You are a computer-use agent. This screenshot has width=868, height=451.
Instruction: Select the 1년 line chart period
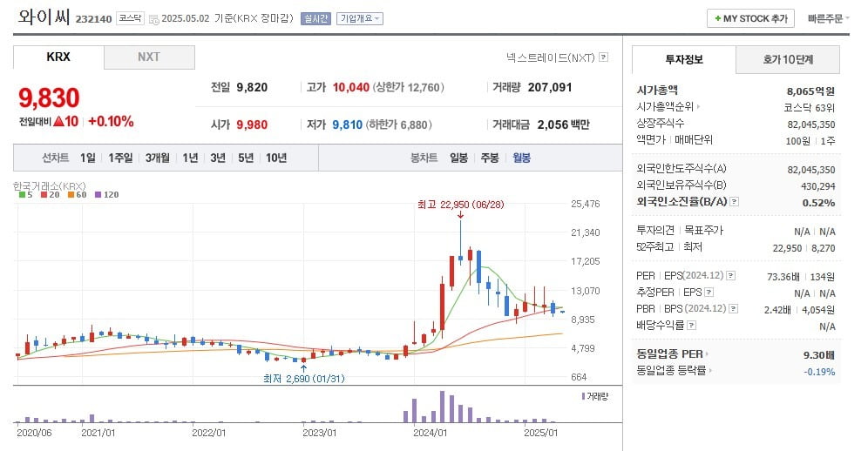190,158
